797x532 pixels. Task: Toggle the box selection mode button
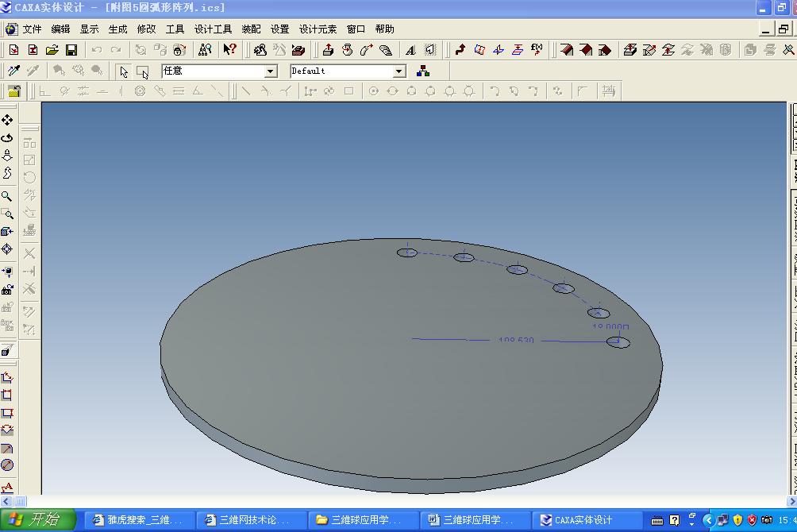coord(143,71)
